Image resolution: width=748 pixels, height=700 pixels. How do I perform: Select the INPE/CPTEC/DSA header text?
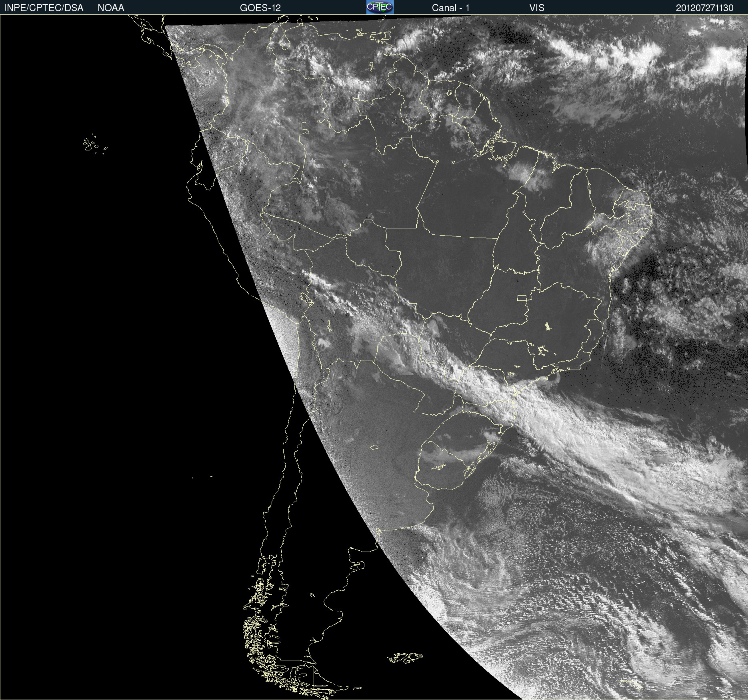44,8
